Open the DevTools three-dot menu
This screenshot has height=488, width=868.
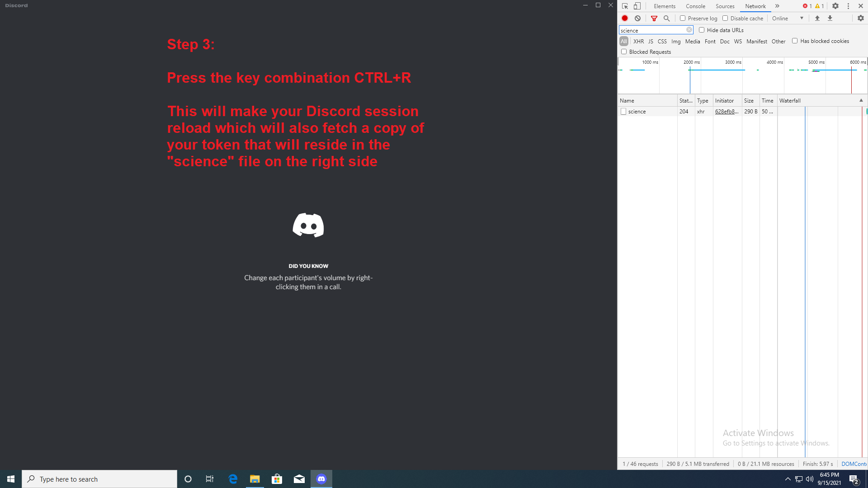848,6
